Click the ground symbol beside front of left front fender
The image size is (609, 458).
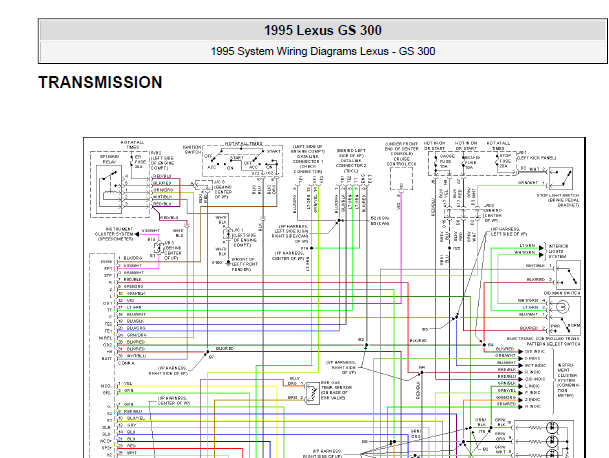tap(228, 263)
